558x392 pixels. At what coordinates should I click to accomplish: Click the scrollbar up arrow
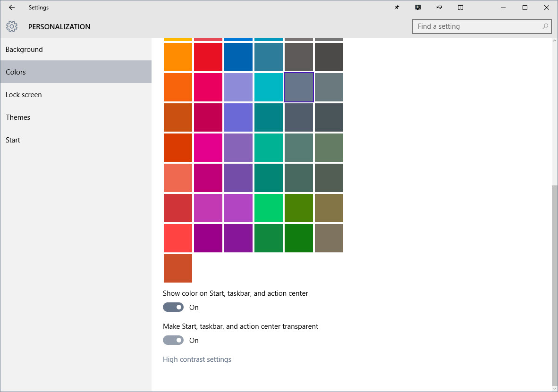(x=554, y=41)
